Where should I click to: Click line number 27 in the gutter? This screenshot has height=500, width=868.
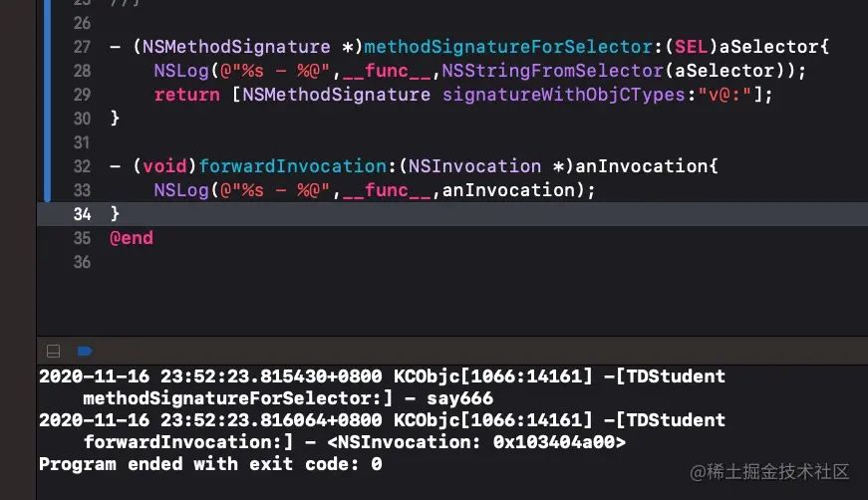click(x=82, y=47)
